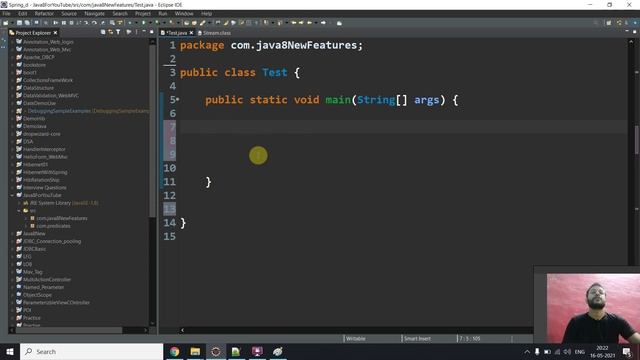The width and height of the screenshot is (640, 360).
Task: Expand JRE System Library node
Action: click(19, 203)
